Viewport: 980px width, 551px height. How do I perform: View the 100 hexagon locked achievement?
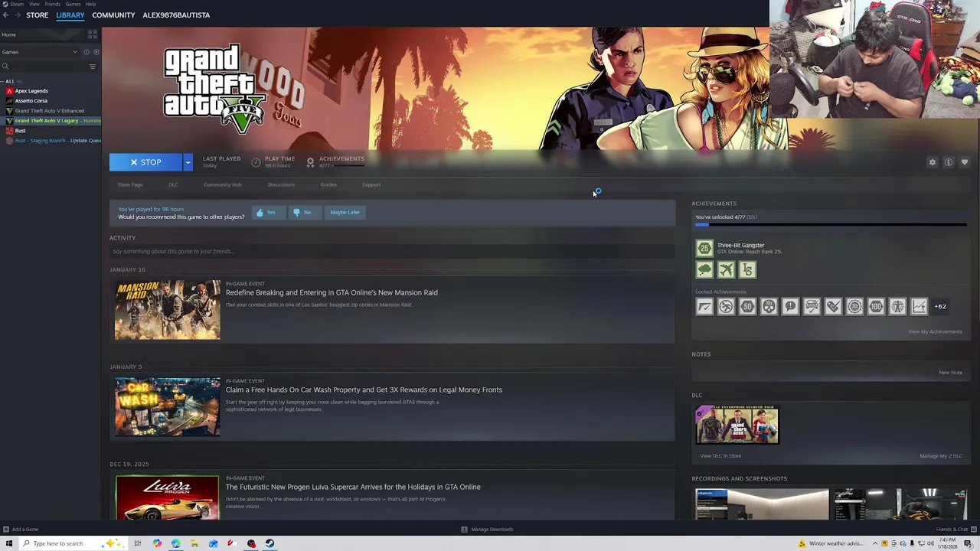[x=876, y=307]
